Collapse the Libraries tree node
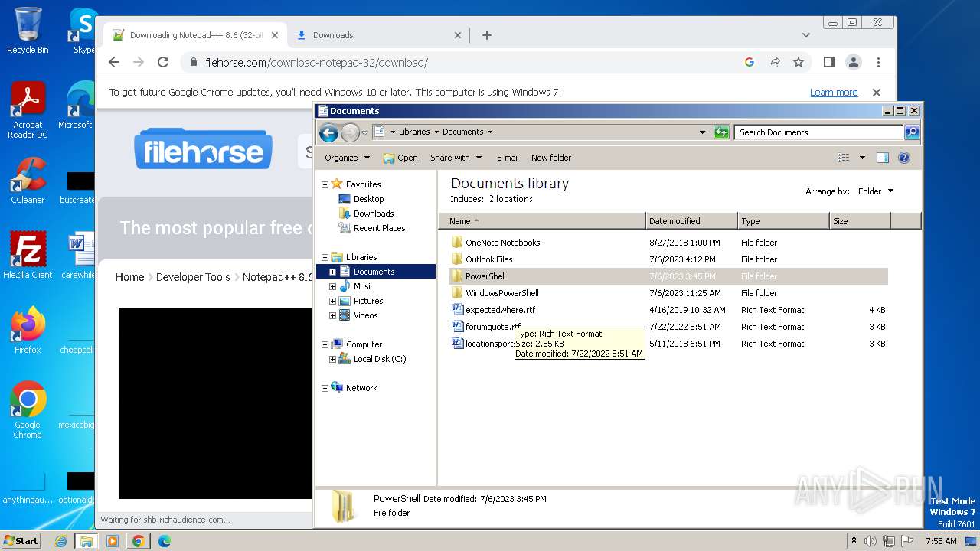This screenshot has width=980, height=551. 325,257
